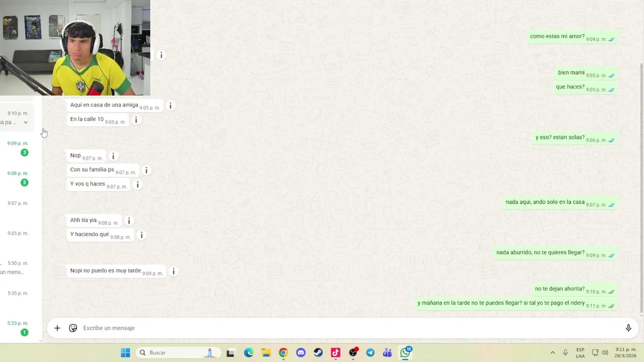Open Discord from the taskbar

(301, 352)
